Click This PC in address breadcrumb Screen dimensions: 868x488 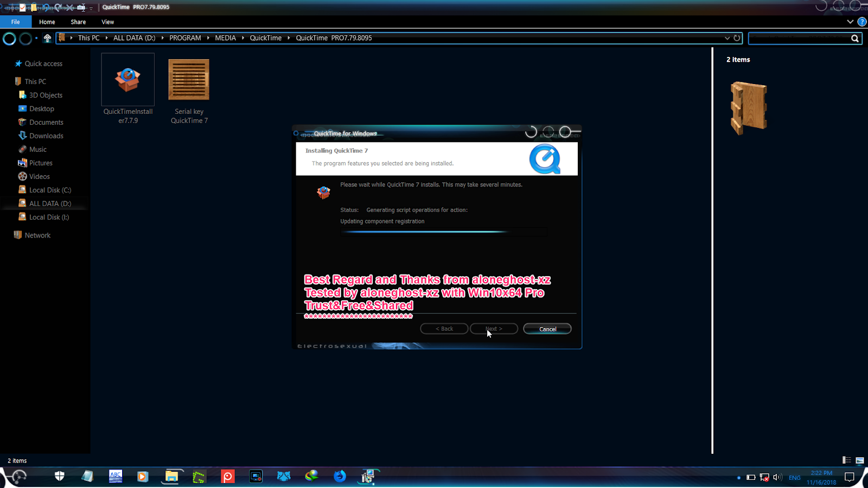click(x=88, y=38)
